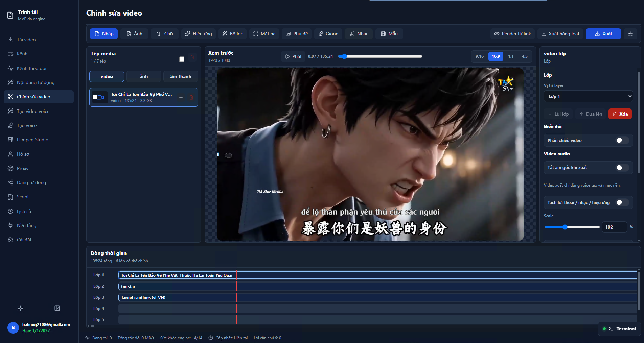Screen dimensions: 644x343
Task: Open Chữ text tool
Action: (165, 34)
